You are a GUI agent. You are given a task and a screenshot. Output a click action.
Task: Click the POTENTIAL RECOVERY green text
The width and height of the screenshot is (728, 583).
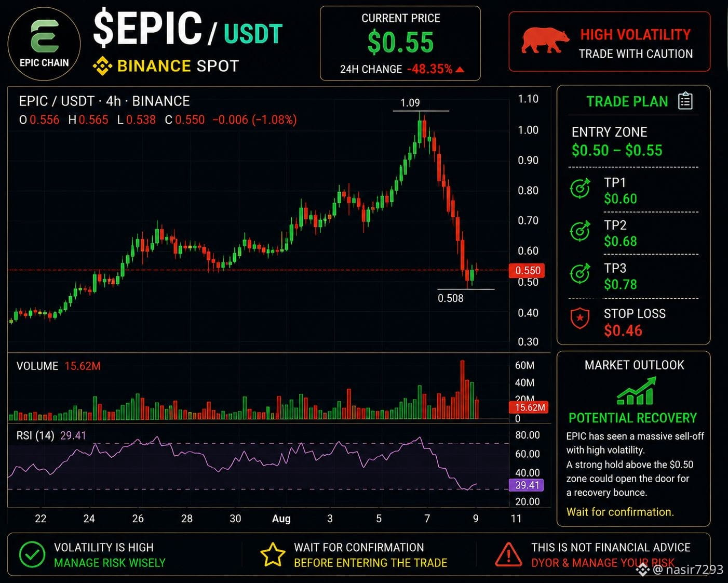click(632, 418)
